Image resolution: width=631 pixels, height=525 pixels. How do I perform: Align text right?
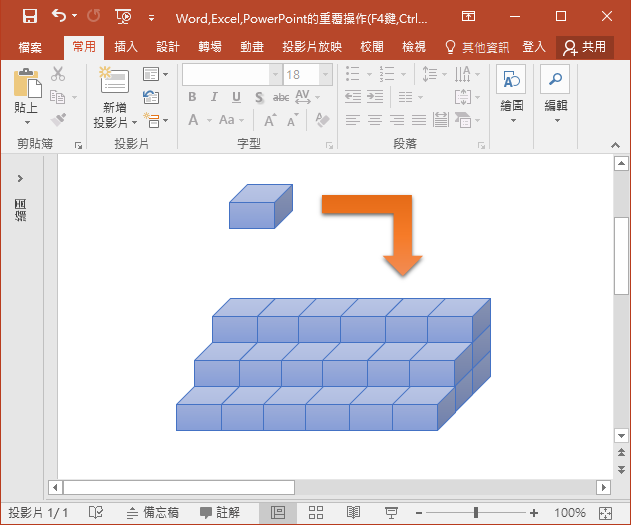click(397, 120)
